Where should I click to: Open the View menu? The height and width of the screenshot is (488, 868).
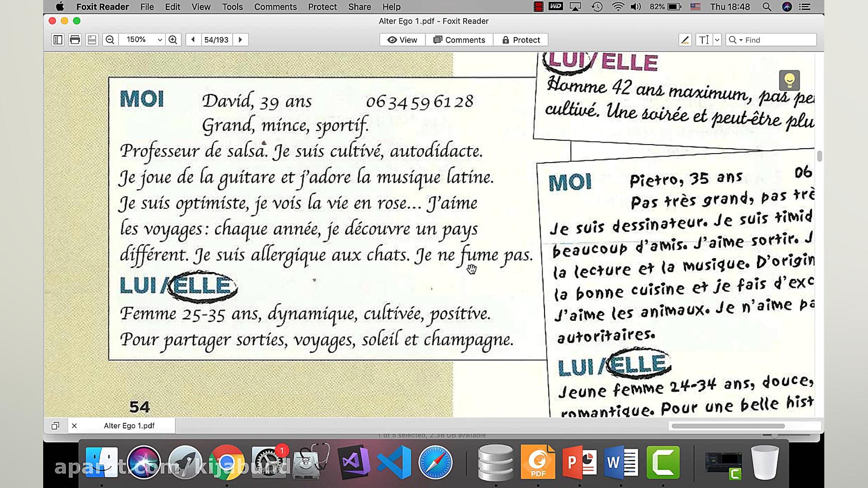coord(201,7)
